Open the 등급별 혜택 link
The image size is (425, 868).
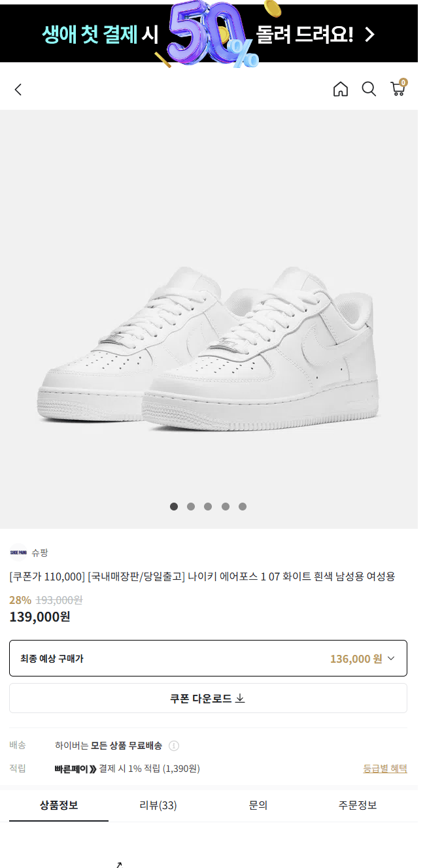[x=384, y=769]
